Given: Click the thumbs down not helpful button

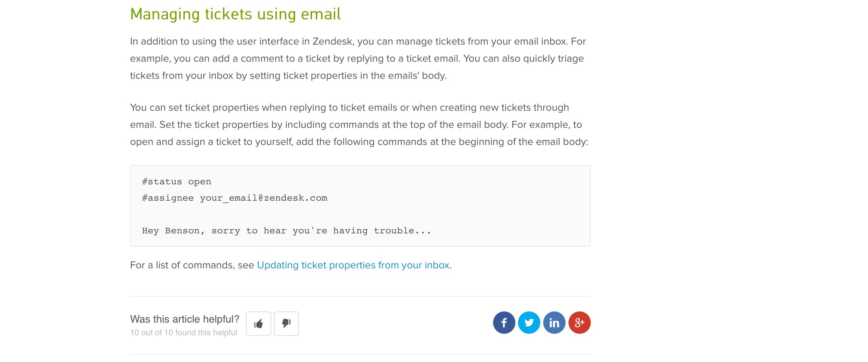Looking at the screenshot, I should coord(286,324).
